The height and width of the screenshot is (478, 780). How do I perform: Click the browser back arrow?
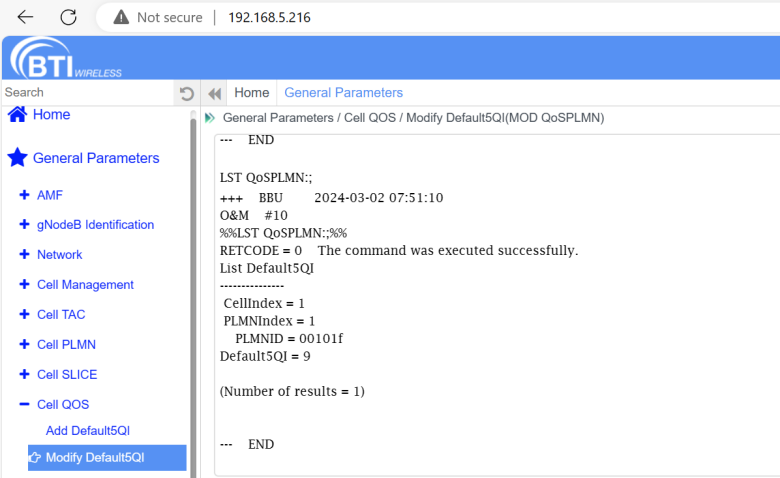[25, 17]
